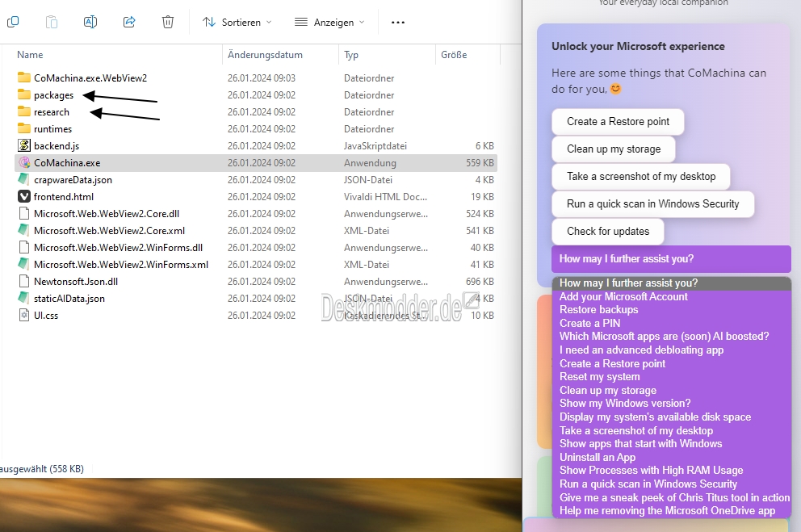Choose Uninstall an App from the list
The image size is (801, 532).
672,457
